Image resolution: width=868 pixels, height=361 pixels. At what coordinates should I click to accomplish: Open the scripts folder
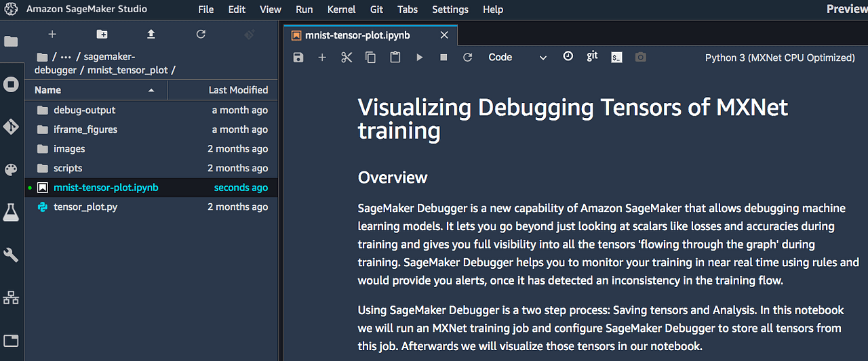pos(151,168)
